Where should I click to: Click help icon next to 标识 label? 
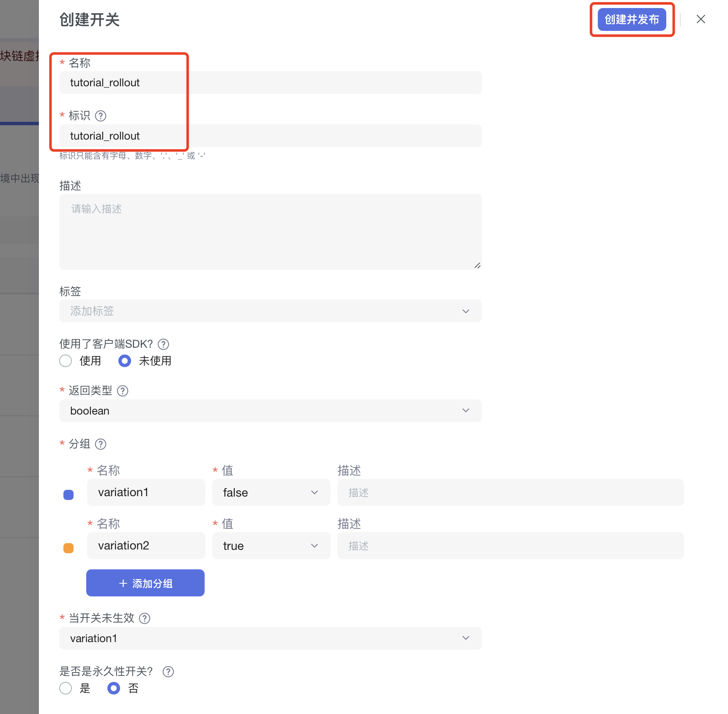coord(101,116)
